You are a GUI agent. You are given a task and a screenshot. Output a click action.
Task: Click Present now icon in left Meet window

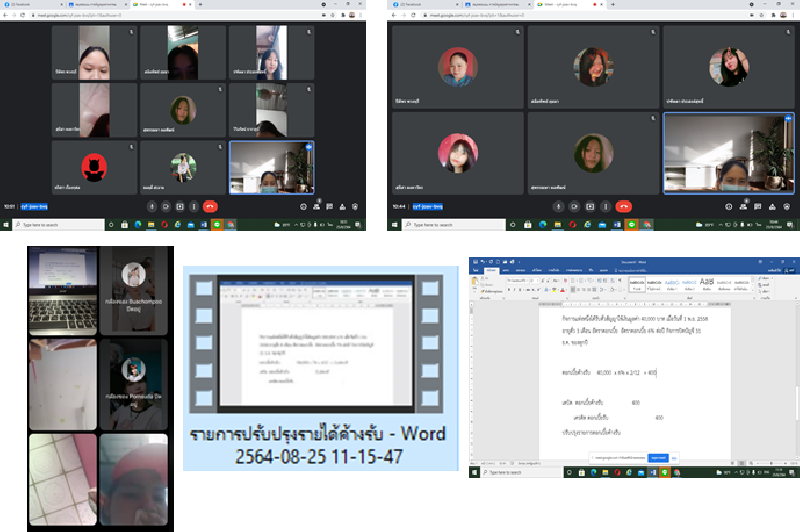click(x=179, y=206)
